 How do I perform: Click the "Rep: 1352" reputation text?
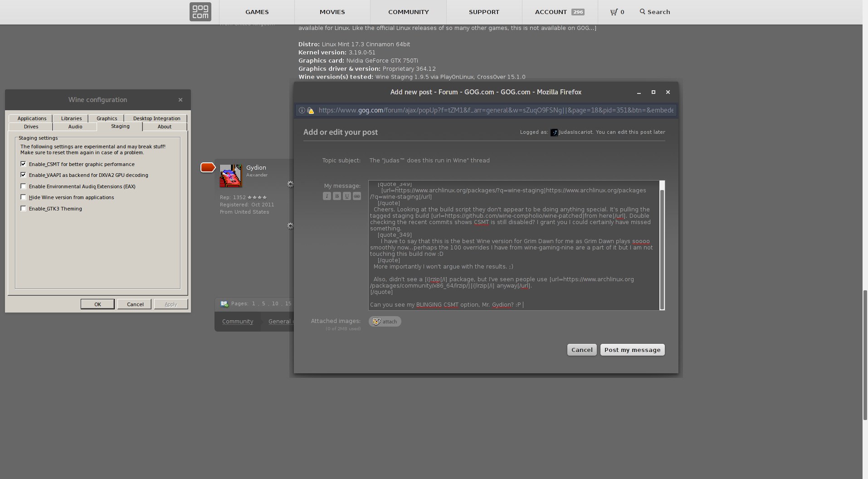click(233, 197)
